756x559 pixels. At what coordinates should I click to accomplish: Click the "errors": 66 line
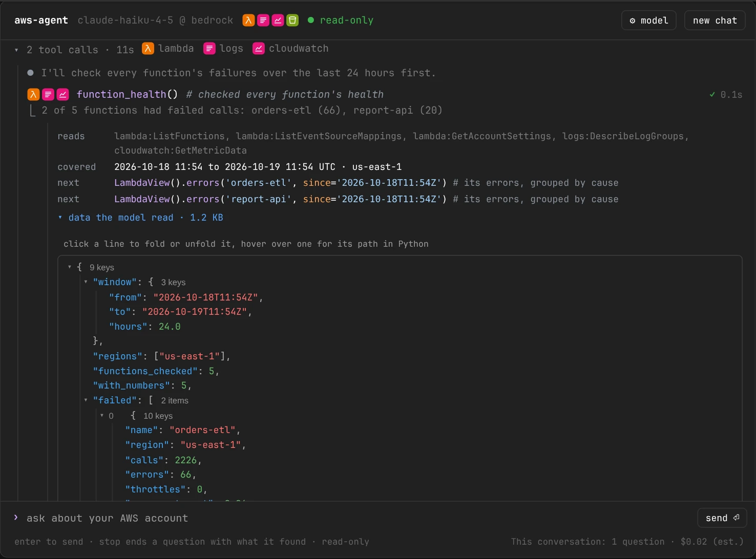(x=161, y=475)
